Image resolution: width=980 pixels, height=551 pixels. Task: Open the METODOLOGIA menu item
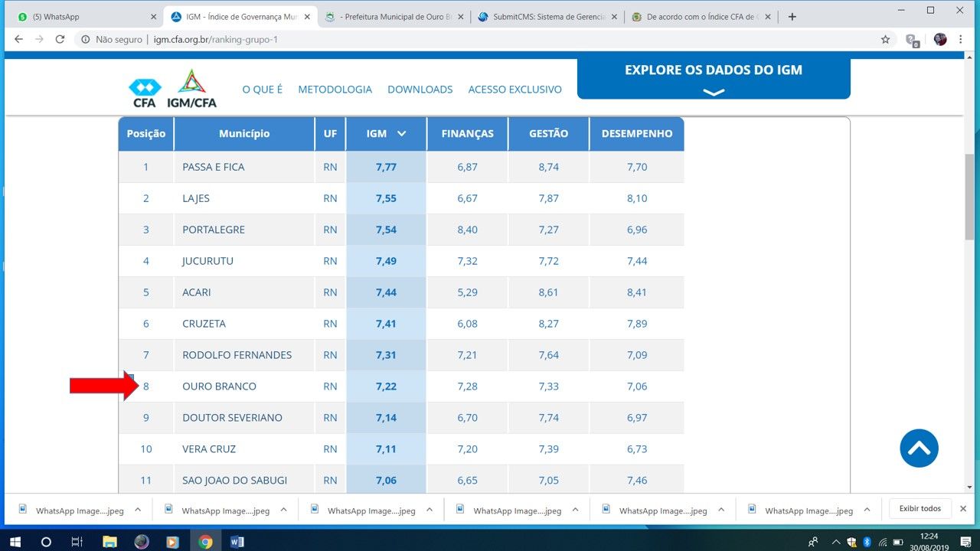point(335,90)
